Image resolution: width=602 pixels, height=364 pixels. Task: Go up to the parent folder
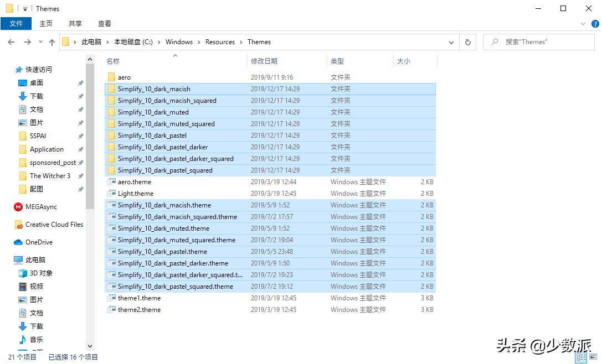point(52,42)
